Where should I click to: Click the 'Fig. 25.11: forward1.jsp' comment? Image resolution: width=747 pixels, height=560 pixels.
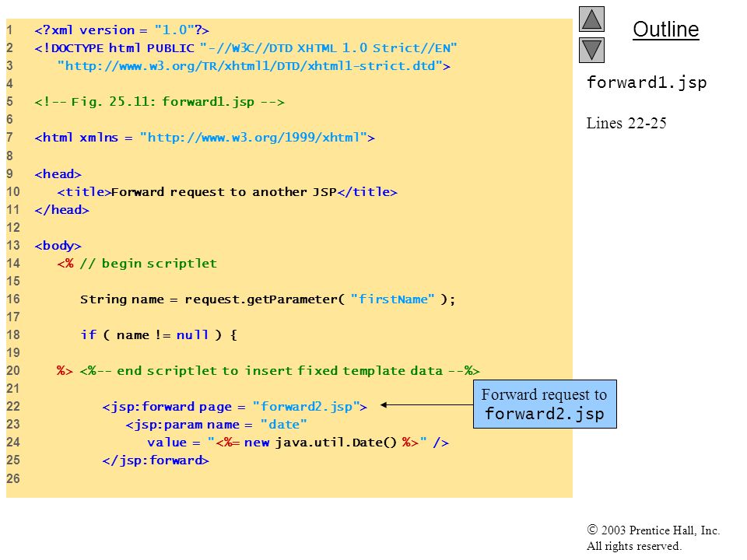tap(159, 102)
